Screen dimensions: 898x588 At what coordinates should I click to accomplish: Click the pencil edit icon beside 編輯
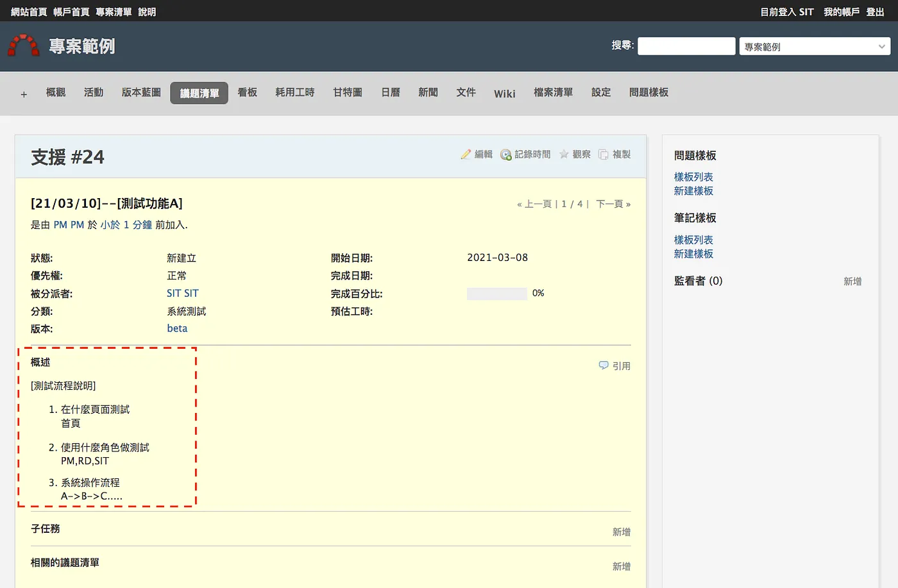click(x=466, y=155)
